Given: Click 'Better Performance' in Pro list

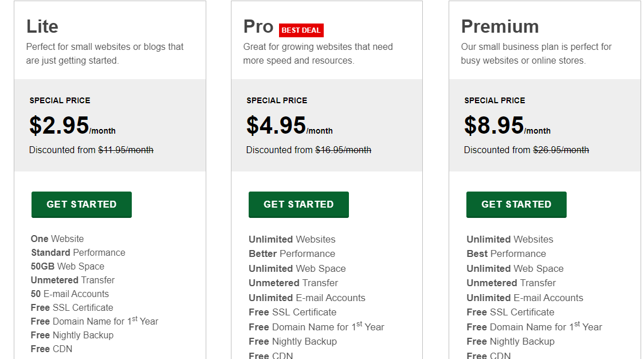Looking at the screenshot, I should point(292,253).
